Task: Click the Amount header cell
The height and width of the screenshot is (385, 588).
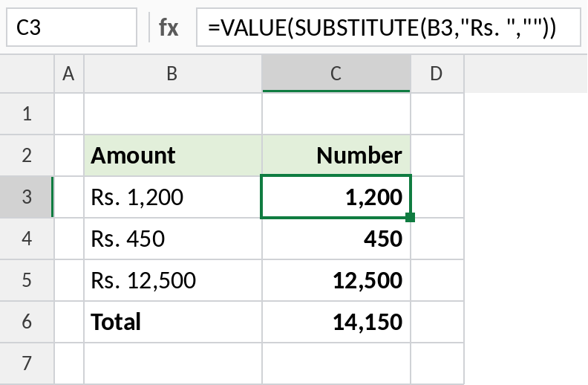Action: pos(173,155)
